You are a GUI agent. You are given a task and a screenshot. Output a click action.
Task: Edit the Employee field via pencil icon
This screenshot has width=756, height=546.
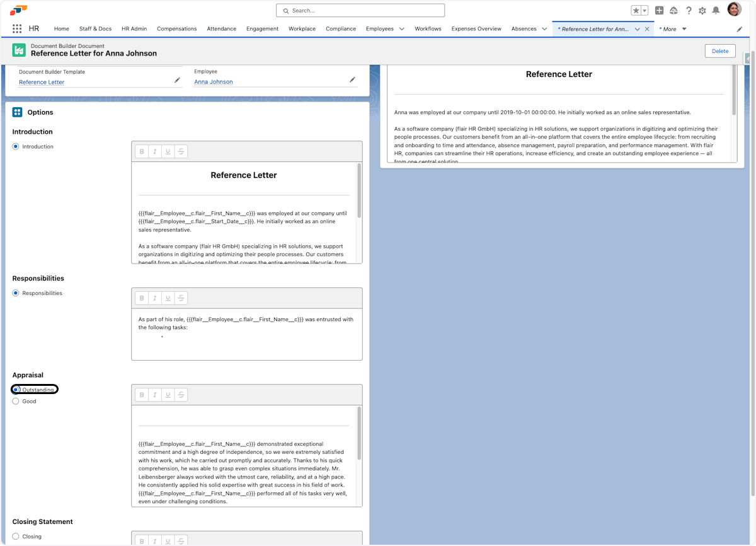(x=353, y=79)
